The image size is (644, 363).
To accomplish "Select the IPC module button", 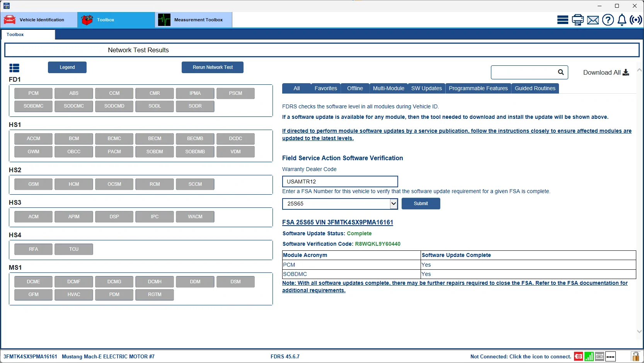I will (155, 217).
